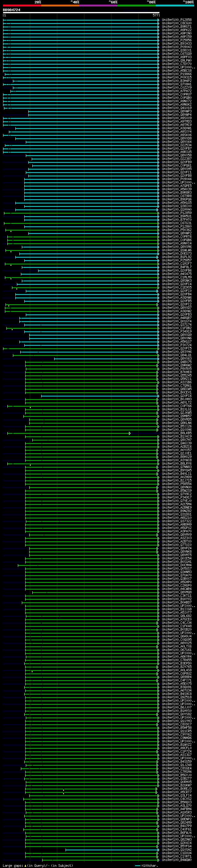Click the orange ~40% identity legend segment
The image size is (197, 868).
pos(61,6)
